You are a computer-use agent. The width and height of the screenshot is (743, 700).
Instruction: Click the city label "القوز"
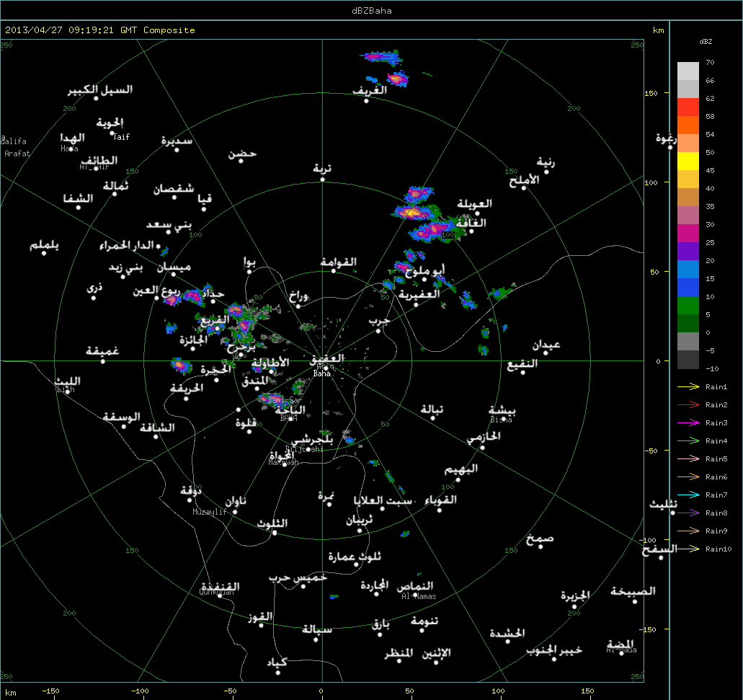click(261, 617)
